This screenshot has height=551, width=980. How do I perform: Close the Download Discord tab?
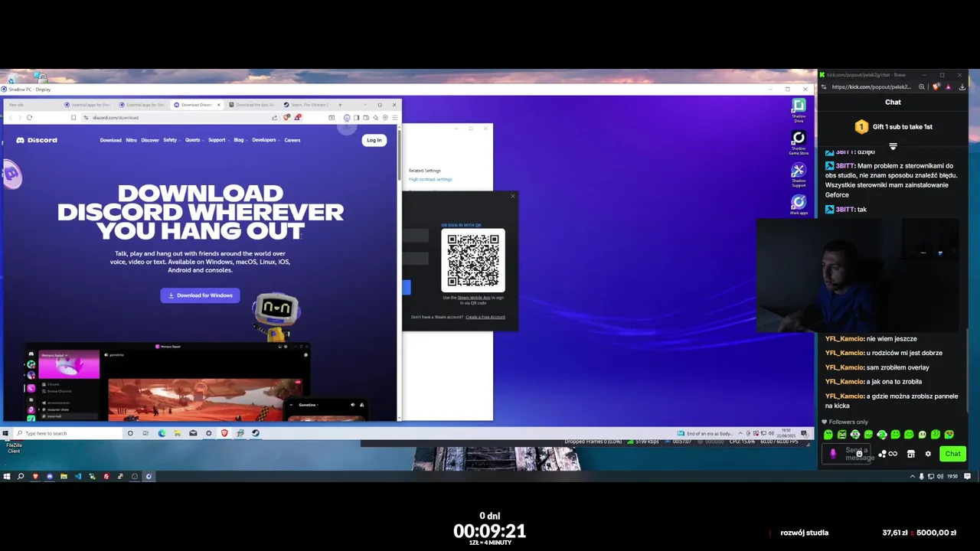tap(219, 105)
